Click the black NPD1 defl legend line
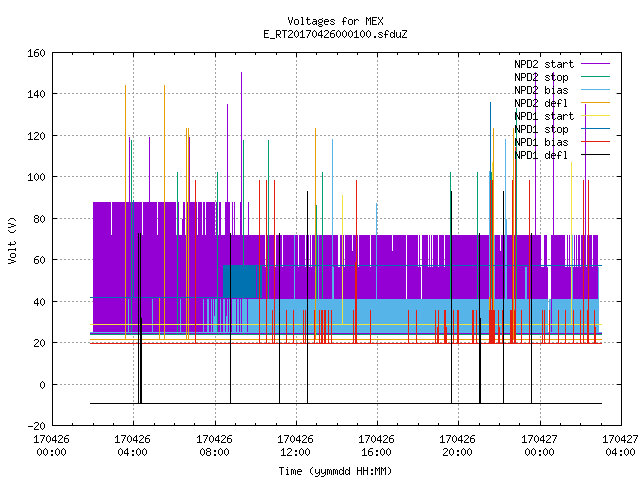 click(x=595, y=155)
